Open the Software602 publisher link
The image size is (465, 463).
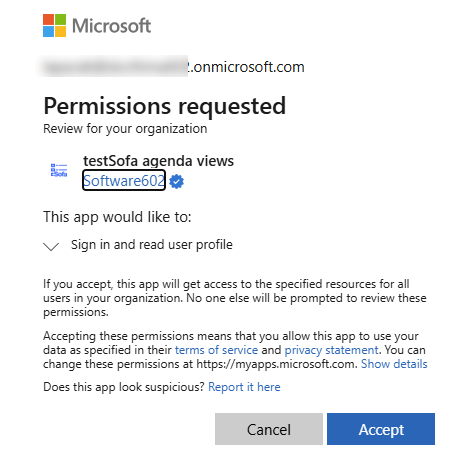tap(124, 180)
